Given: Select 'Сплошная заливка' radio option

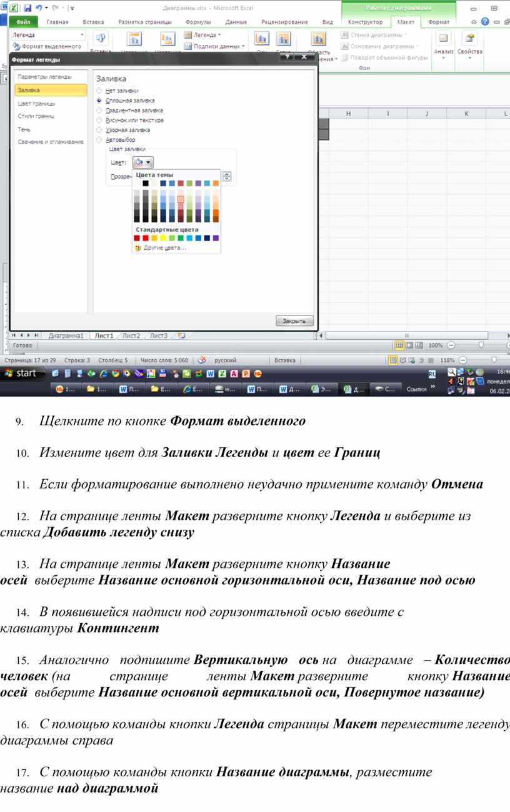Looking at the screenshot, I should coord(99,101).
